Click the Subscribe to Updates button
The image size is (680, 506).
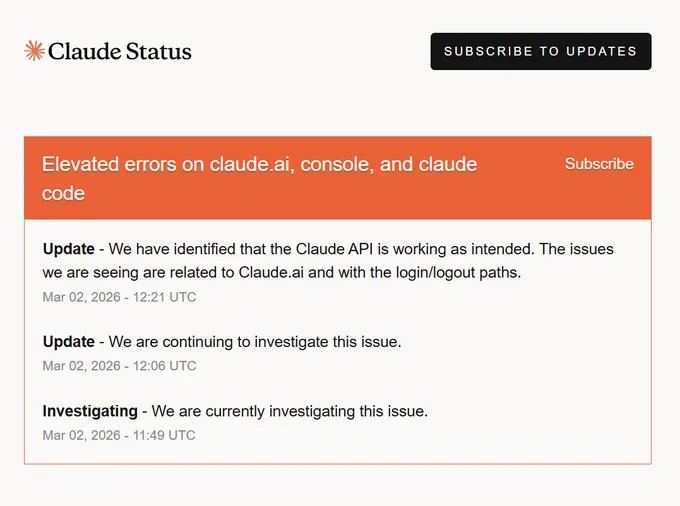(x=541, y=51)
